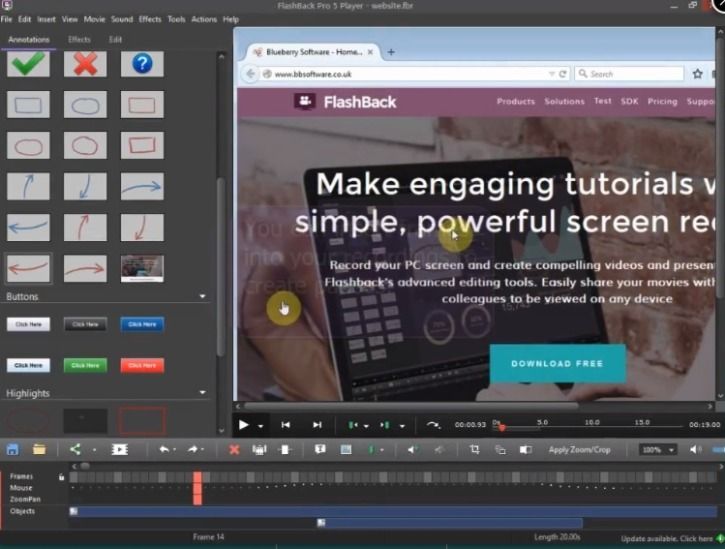This screenshot has width=725, height=549.
Task: Open the Help menu
Action: (231, 19)
